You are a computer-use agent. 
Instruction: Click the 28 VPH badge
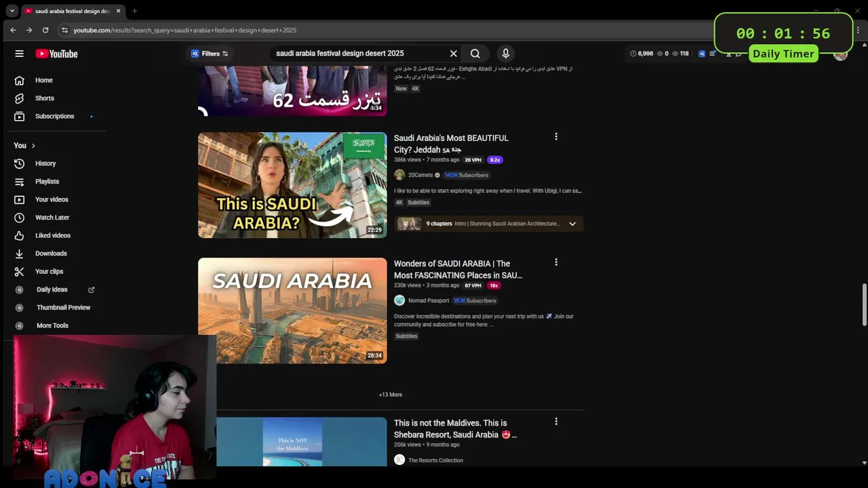pyautogui.click(x=473, y=160)
